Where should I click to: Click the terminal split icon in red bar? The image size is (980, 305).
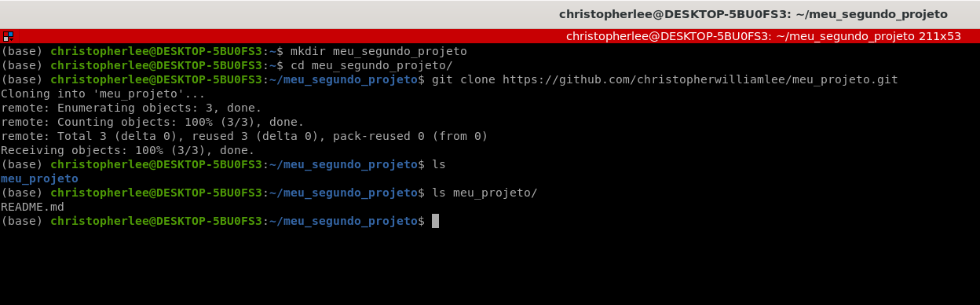coord(8,36)
